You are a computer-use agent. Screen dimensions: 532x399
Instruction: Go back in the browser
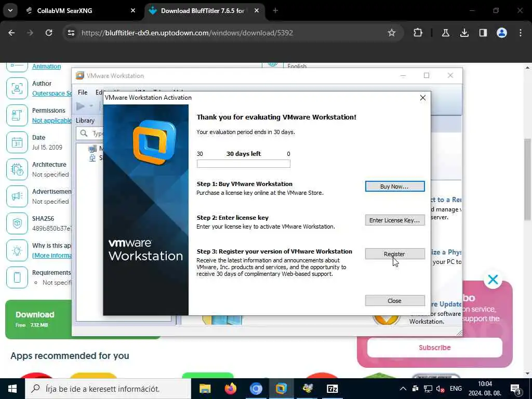coord(11,33)
